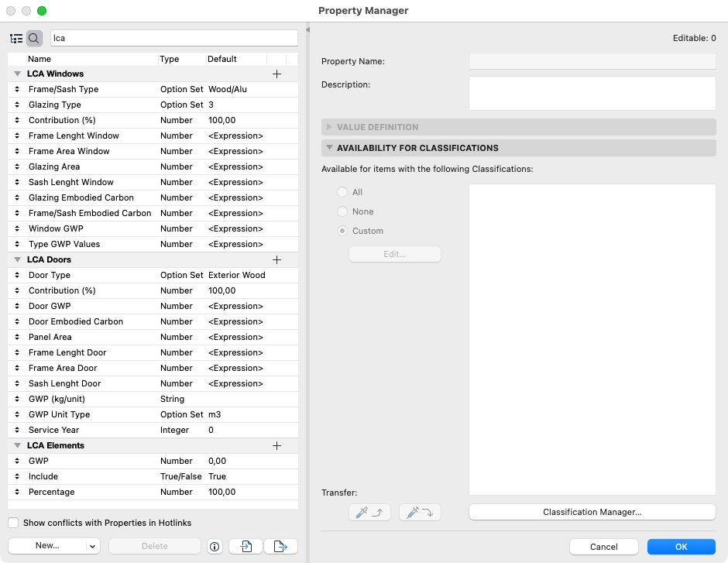Screen dimensions: 728x563
Task: Click the Property Name field
Action: click(592, 61)
